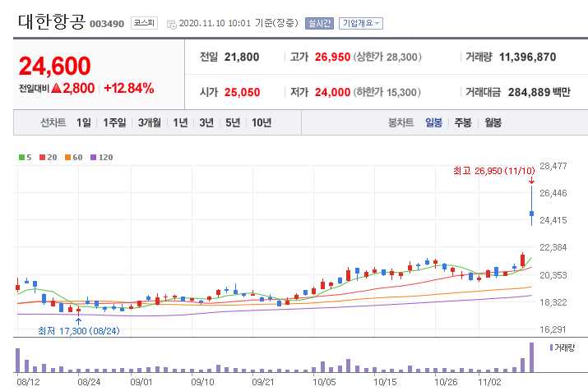Click the red 20-day moving average swatch
The width and height of the screenshot is (588, 391).
click(x=43, y=157)
